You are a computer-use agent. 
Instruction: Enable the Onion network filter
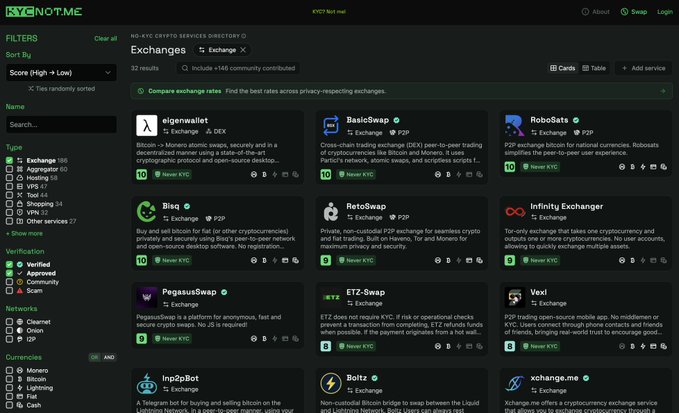(9, 330)
